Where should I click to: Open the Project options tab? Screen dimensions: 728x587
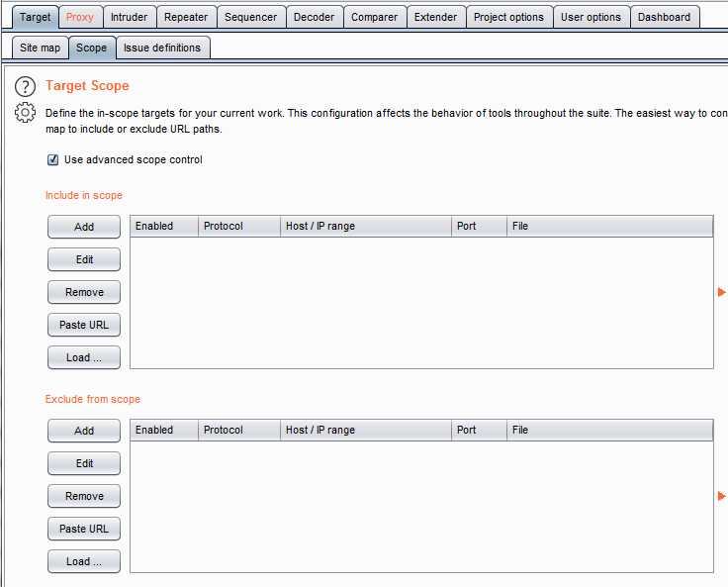pos(508,17)
